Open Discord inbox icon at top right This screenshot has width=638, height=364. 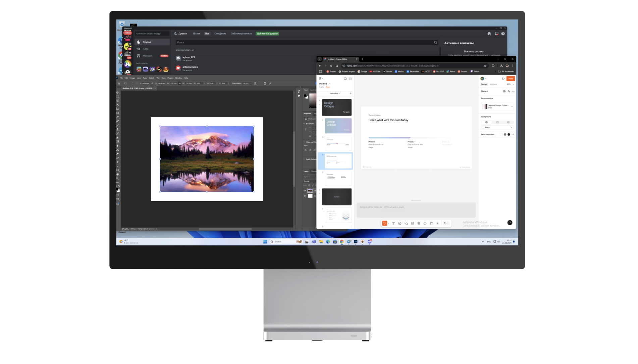coord(496,34)
